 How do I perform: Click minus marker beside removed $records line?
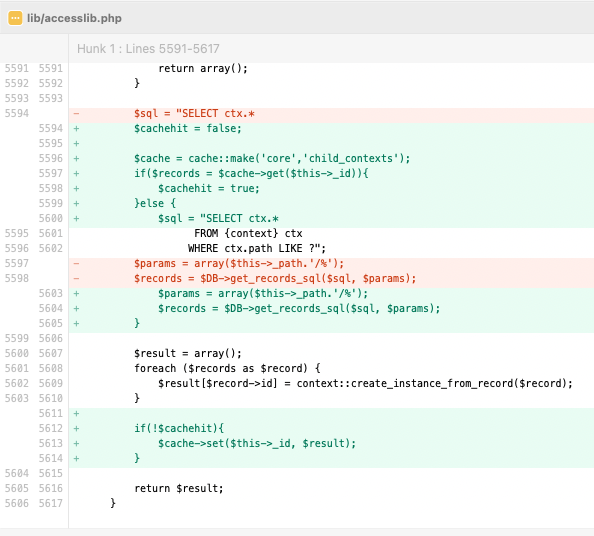[77, 278]
